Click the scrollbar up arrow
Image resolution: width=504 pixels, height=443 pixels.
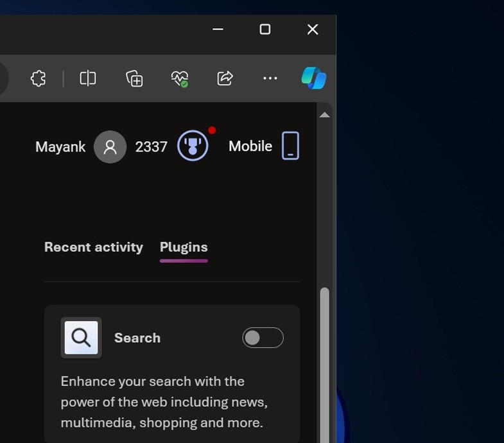(x=325, y=115)
